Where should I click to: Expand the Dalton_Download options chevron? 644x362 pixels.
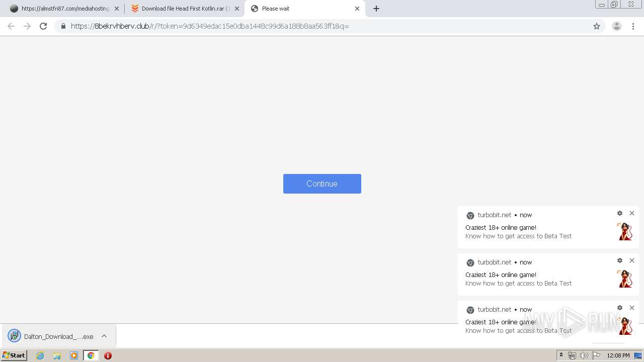[x=104, y=336]
